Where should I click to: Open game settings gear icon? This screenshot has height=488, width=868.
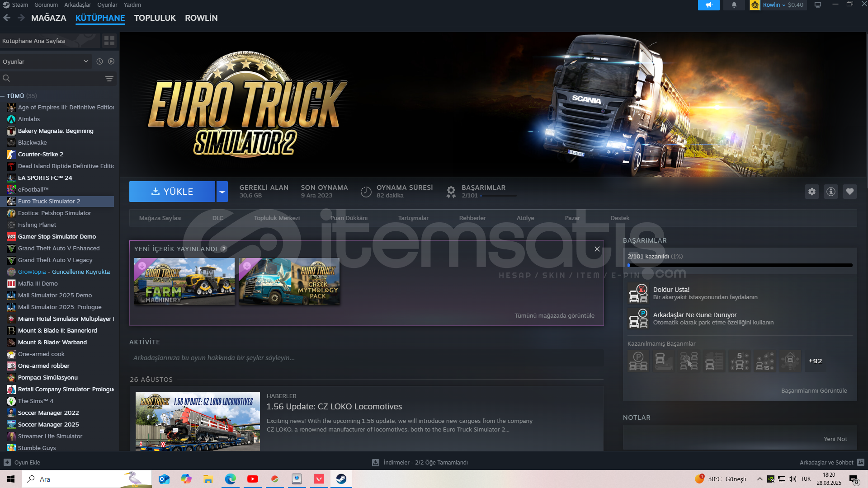[x=812, y=192]
